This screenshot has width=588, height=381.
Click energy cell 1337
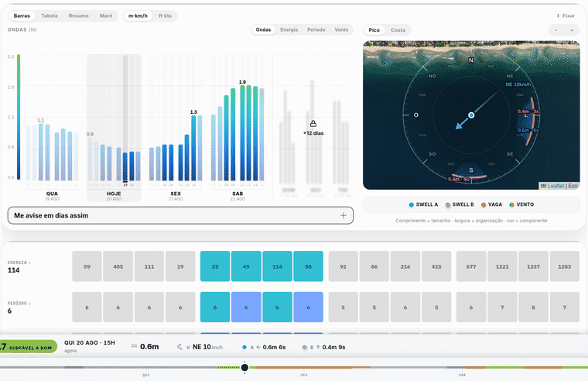pos(533,266)
